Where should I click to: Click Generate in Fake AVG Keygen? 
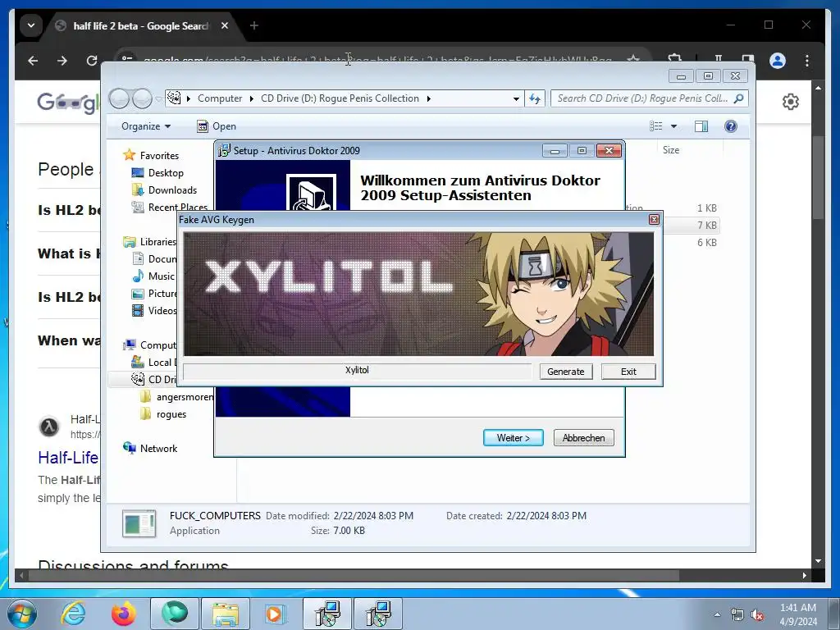pos(566,372)
